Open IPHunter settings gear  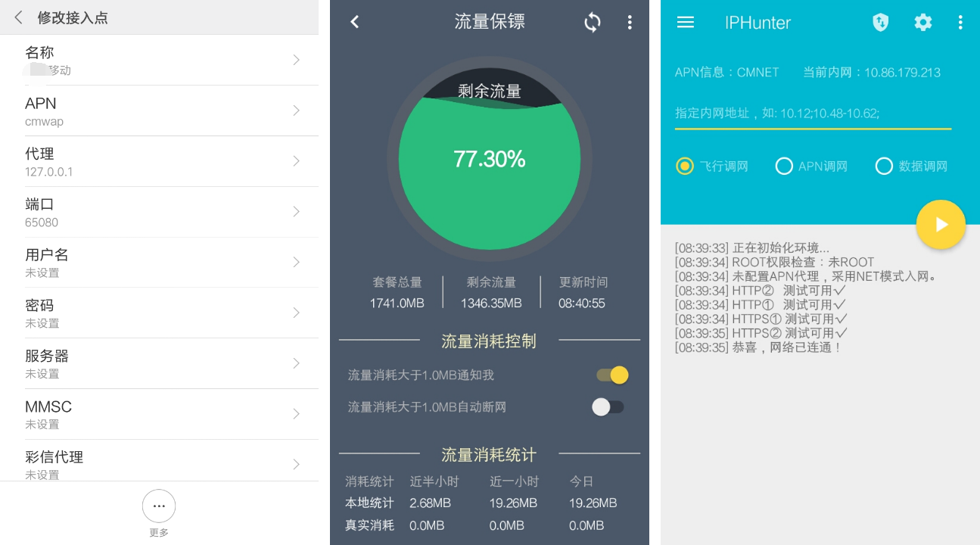(x=923, y=22)
